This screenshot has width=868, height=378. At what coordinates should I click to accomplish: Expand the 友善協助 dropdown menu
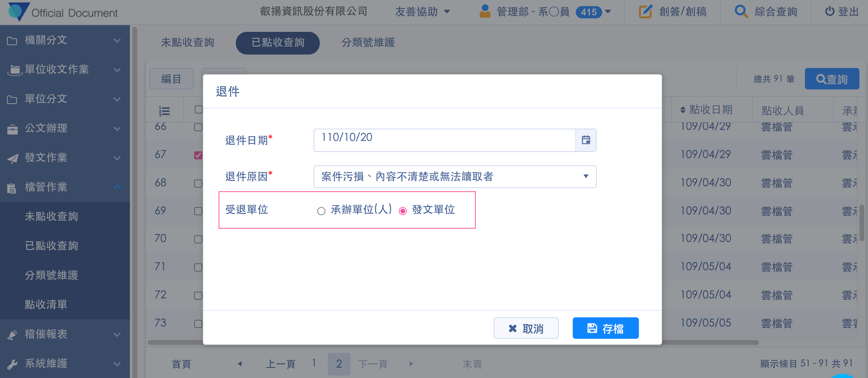click(423, 12)
